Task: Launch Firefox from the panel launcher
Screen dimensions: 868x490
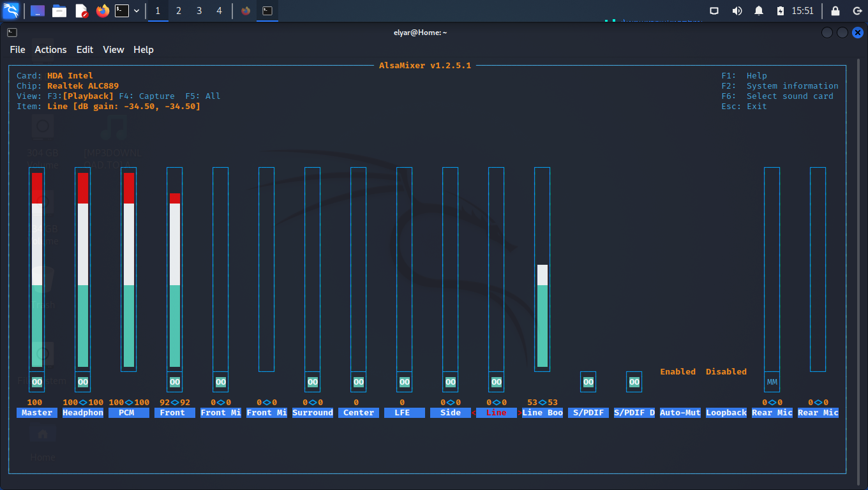Action: point(103,11)
